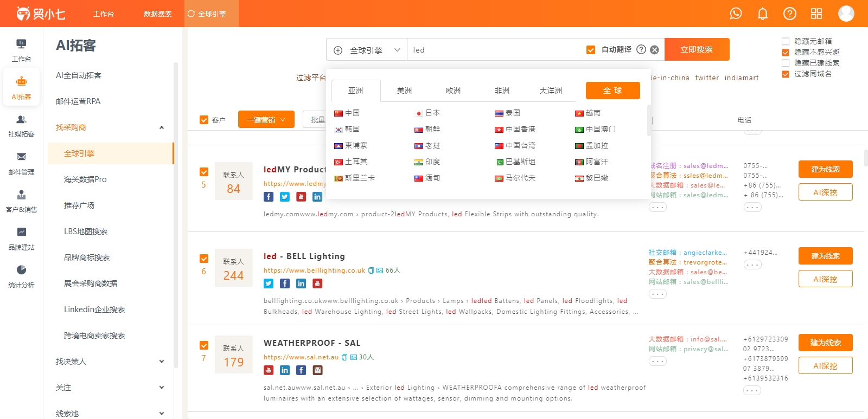Open the user avatar menu
The width and height of the screenshot is (868, 419).
(846, 14)
